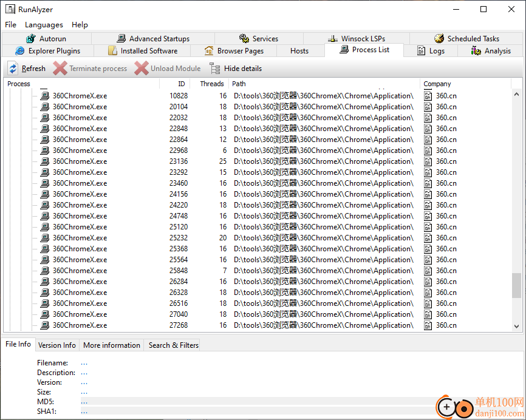The width and height of the screenshot is (526, 420).
Task: Click the Filename value placeholder dots
Action: 84,364
